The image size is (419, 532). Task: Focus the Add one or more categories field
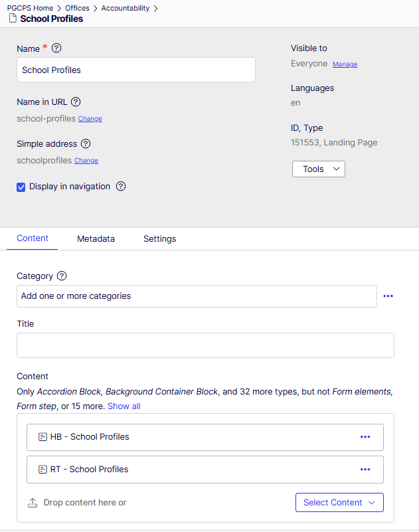[197, 296]
